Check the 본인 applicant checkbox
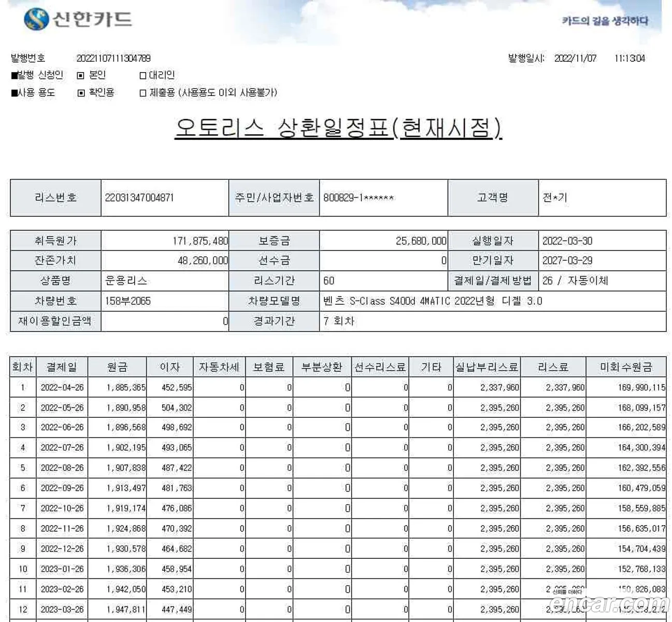 point(80,75)
